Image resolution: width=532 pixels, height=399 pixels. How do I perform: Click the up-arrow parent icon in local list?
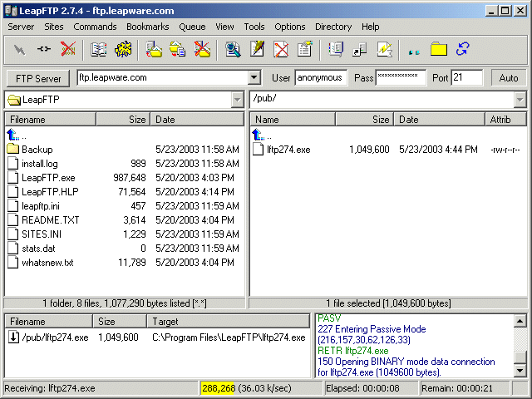[13, 135]
